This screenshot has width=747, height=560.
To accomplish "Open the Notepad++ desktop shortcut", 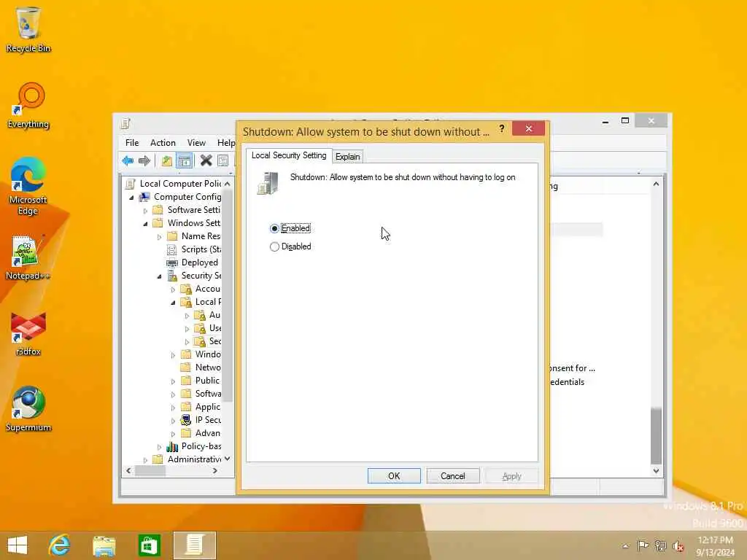I will click(x=27, y=257).
